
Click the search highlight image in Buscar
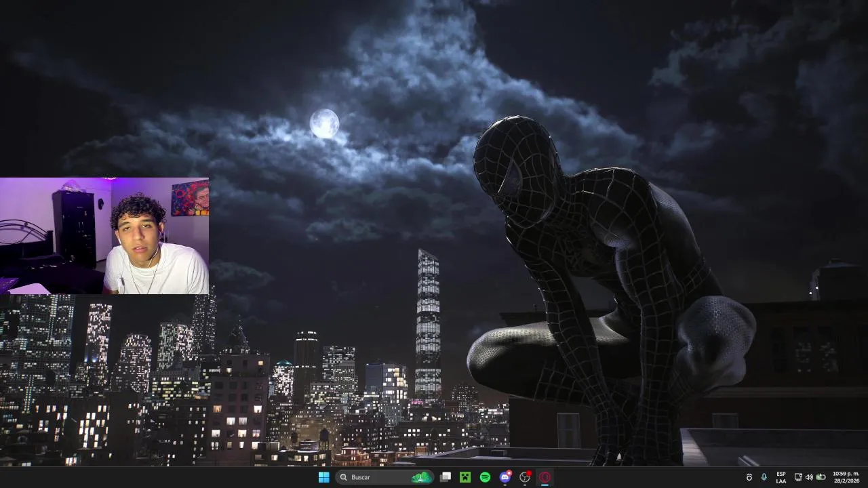(422, 477)
